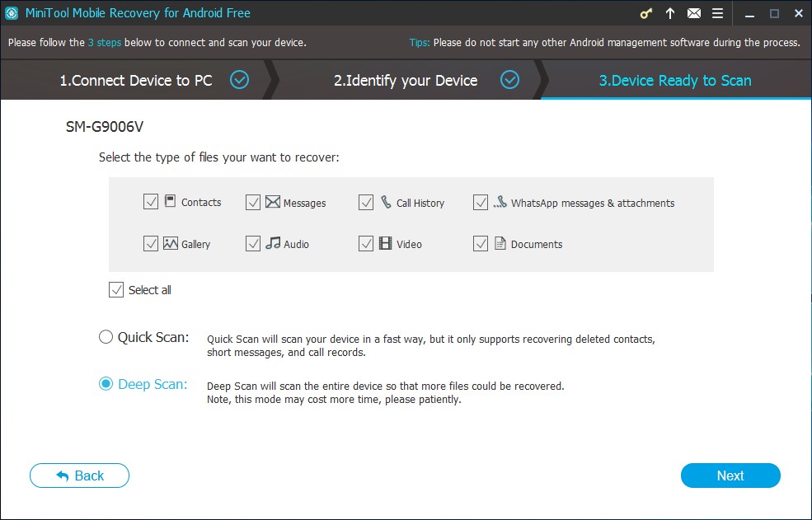Click the Contacts card icon
This screenshot has width=812, height=520.
pyautogui.click(x=170, y=201)
